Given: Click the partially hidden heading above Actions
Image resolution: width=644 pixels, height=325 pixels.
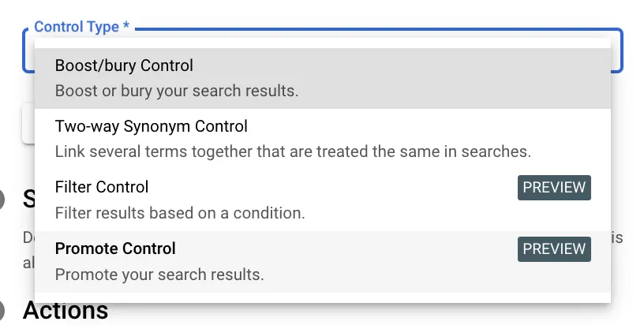Looking at the screenshot, I should 28,198.
